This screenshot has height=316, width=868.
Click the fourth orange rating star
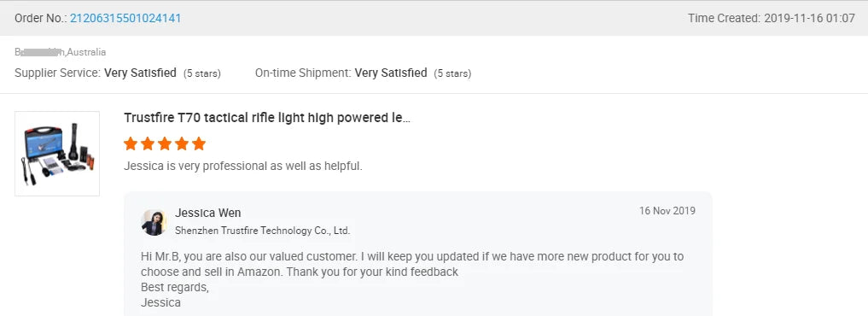[x=182, y=144]
